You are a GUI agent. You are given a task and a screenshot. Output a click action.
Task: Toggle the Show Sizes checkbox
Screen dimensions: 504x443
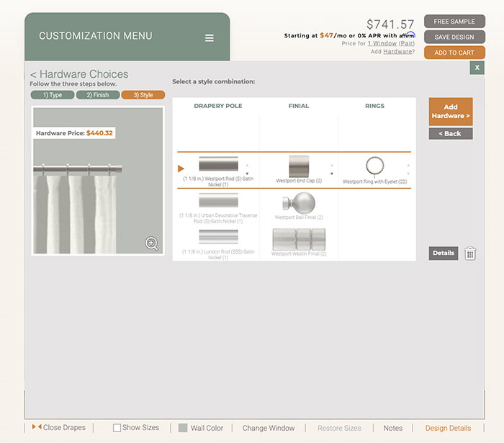click(x=117, y=428)
